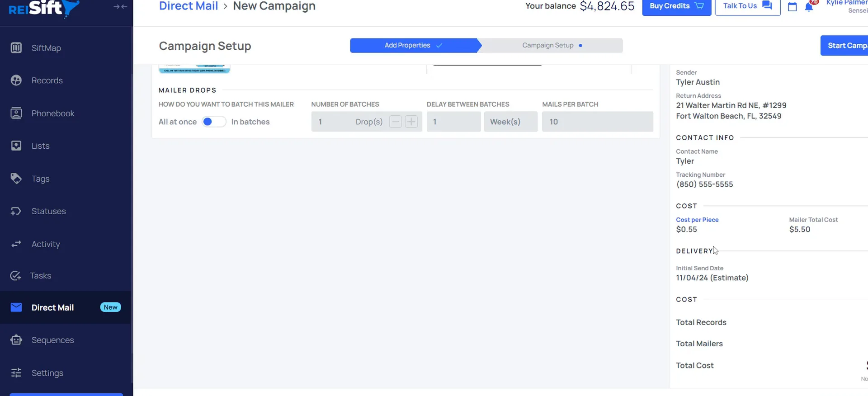
Task: Open the Tasks checkmark icon
Action: (16, 276)
